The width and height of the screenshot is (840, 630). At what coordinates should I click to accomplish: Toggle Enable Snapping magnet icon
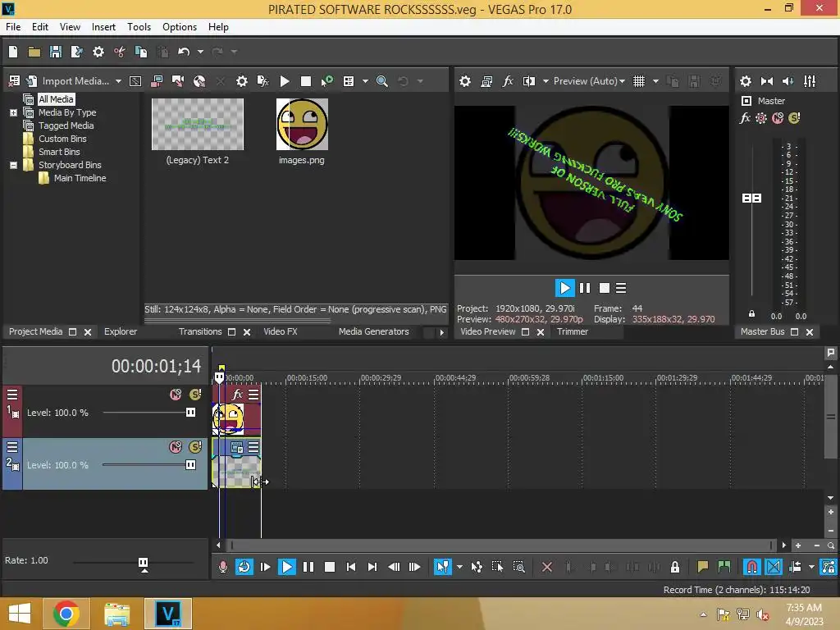pos(751,567)
